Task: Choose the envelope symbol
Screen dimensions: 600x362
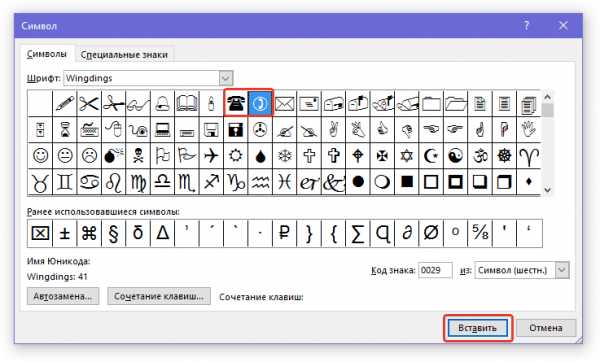Action: pyautogui.click(x=284, y=103)
